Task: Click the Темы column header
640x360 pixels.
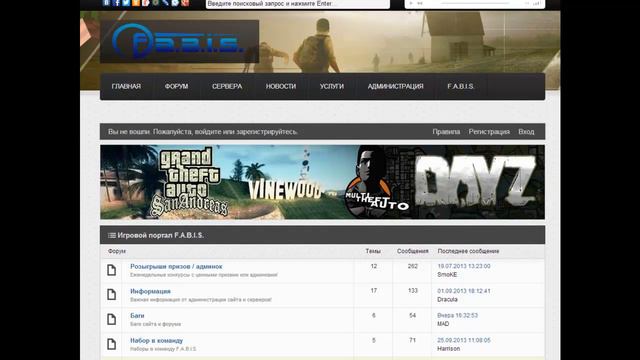Action: click(x=373, y=251)
